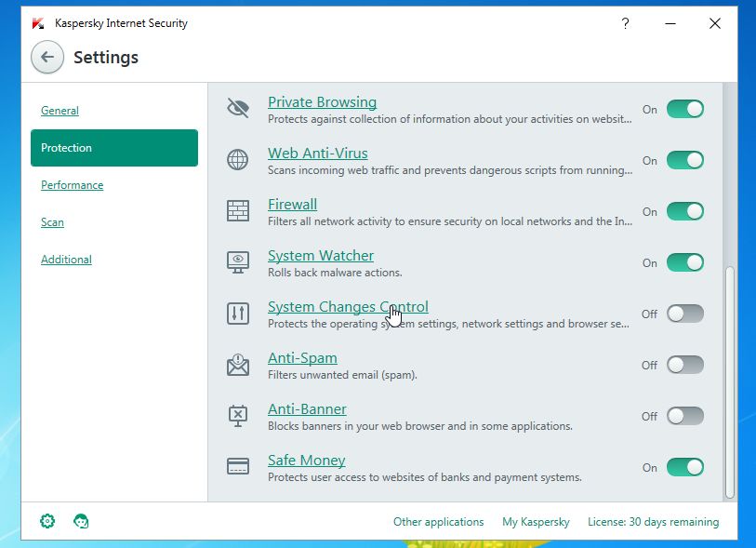The height and width of the screenshot is (548, 756).
Task: Open support via the agent face icon
Action: [x=81, y=521]
